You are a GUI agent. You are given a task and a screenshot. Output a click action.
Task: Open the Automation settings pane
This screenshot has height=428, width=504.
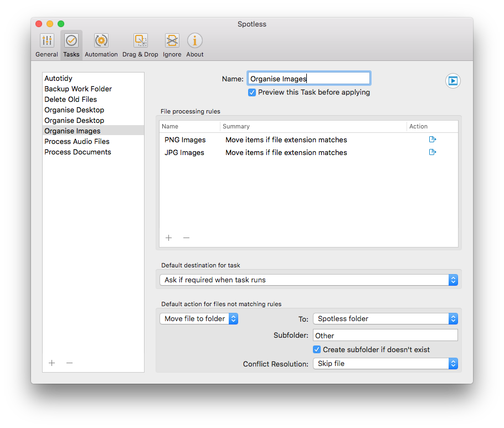tap(101, 45)
